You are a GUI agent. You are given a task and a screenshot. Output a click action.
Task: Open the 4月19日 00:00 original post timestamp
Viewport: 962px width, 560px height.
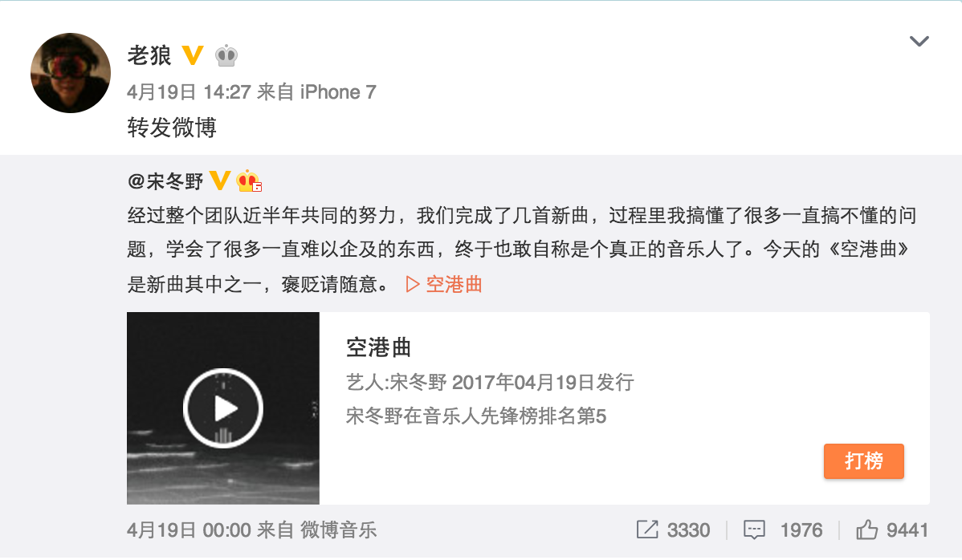[189, 530]
